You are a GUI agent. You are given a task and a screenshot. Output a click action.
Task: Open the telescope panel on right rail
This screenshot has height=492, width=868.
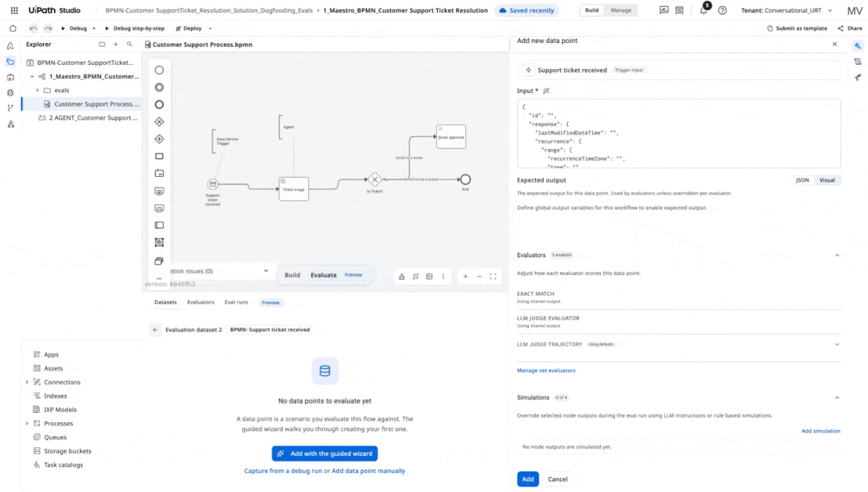pyautogui.click(x=858, y=77)
